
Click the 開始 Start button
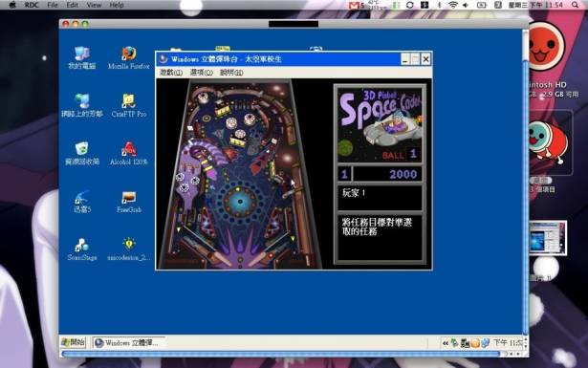point(74,342)
